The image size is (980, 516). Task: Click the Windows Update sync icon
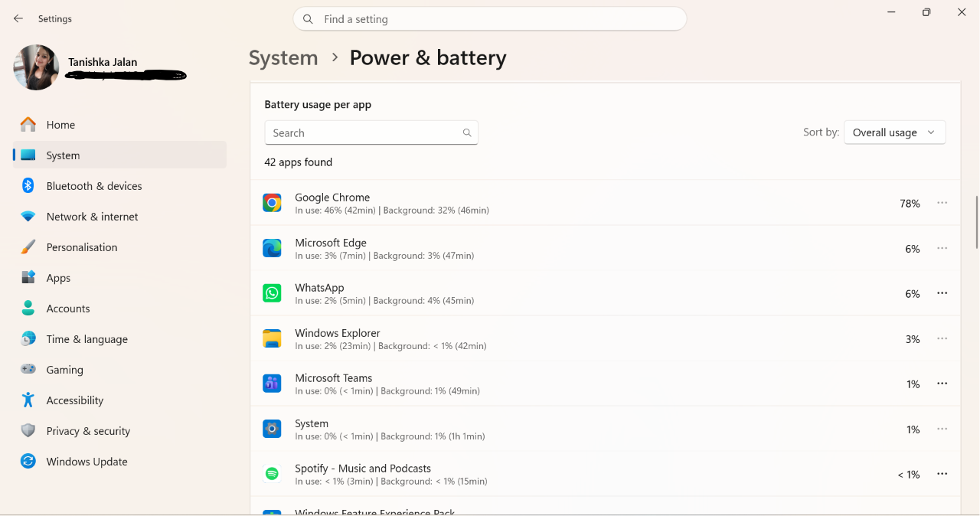[x=28, y=461]
